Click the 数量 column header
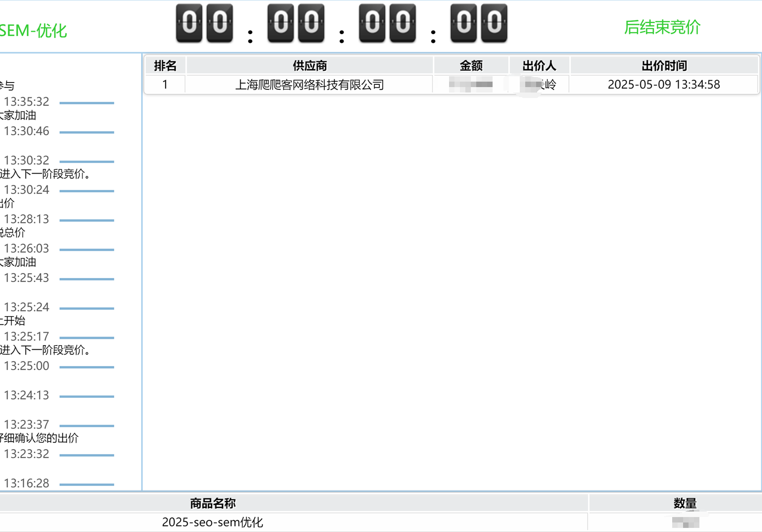762x532 pixels. (x=685, y=503)
